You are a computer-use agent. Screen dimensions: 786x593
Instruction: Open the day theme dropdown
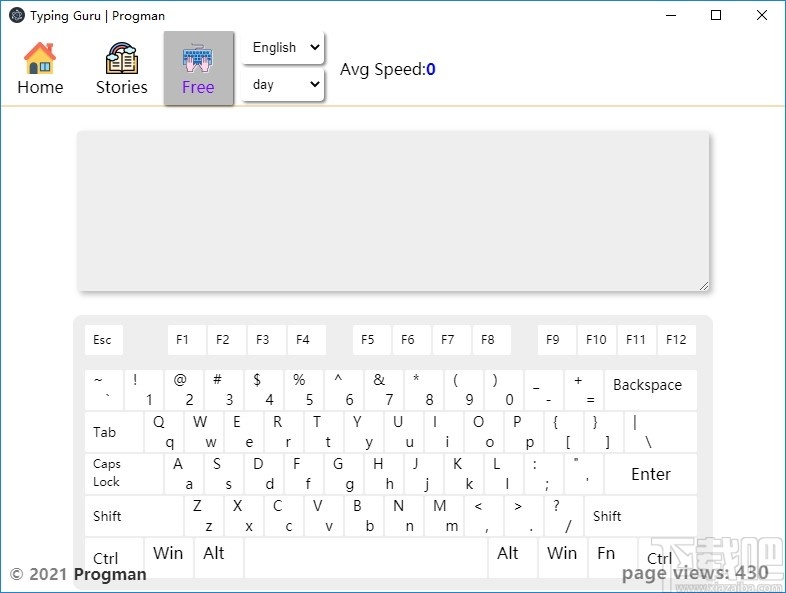click(283, 85)
